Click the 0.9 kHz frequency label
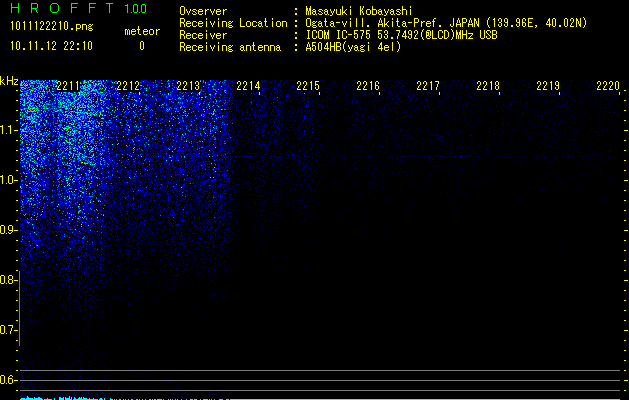This screenshot has height=400, width=629. [x=8, y=230]
